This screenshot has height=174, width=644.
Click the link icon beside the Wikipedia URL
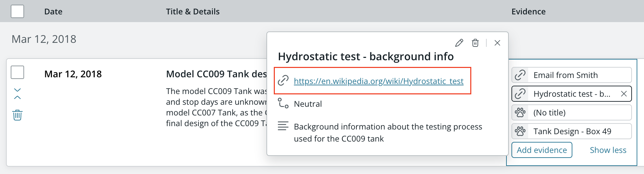click(283, 81)
